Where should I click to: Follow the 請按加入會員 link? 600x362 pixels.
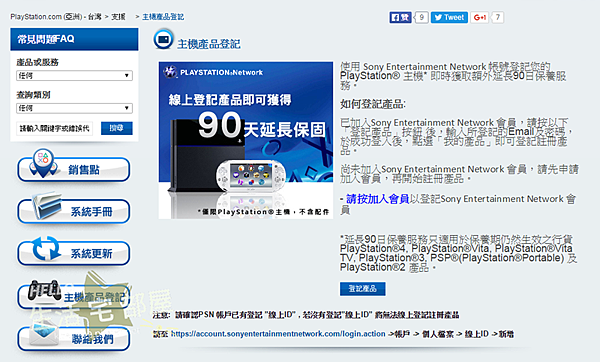pyautogui.click(x=378, y=199)
